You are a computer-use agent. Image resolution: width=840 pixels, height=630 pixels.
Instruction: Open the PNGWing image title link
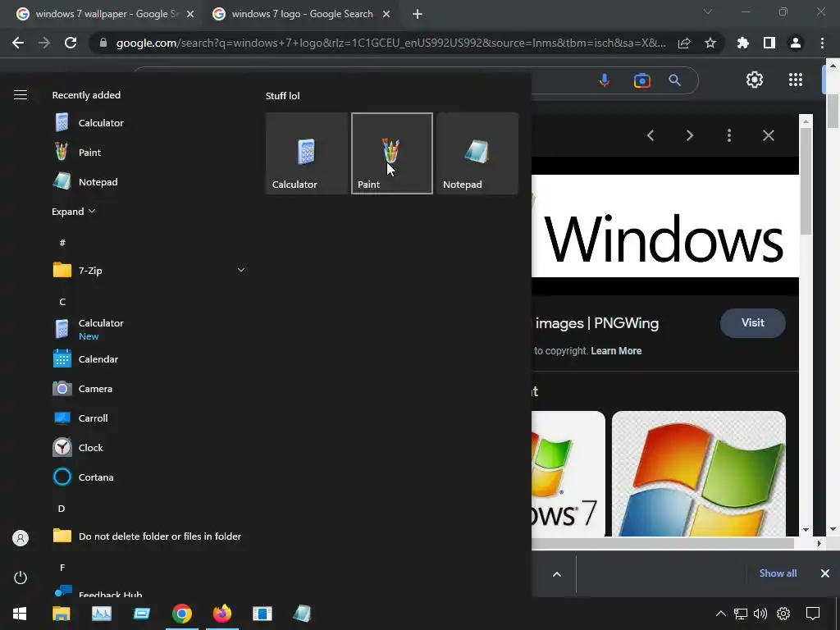596,323
